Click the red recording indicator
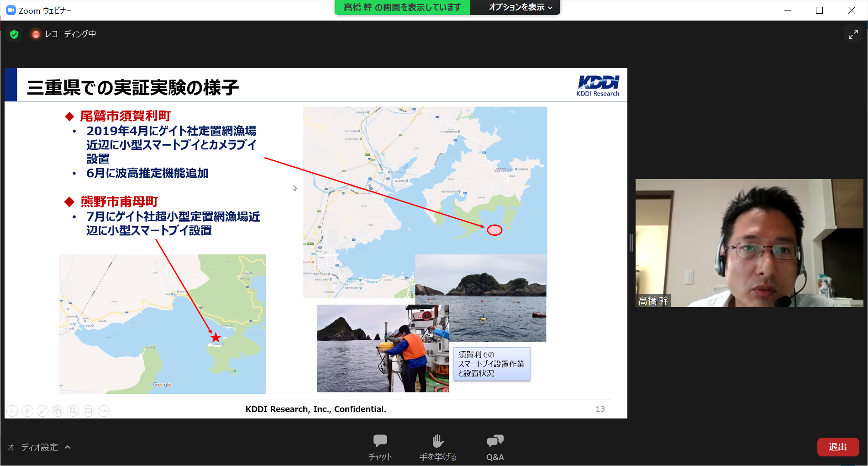The width and height of the screenshot is (868, 466). click(x=36, y=34)
